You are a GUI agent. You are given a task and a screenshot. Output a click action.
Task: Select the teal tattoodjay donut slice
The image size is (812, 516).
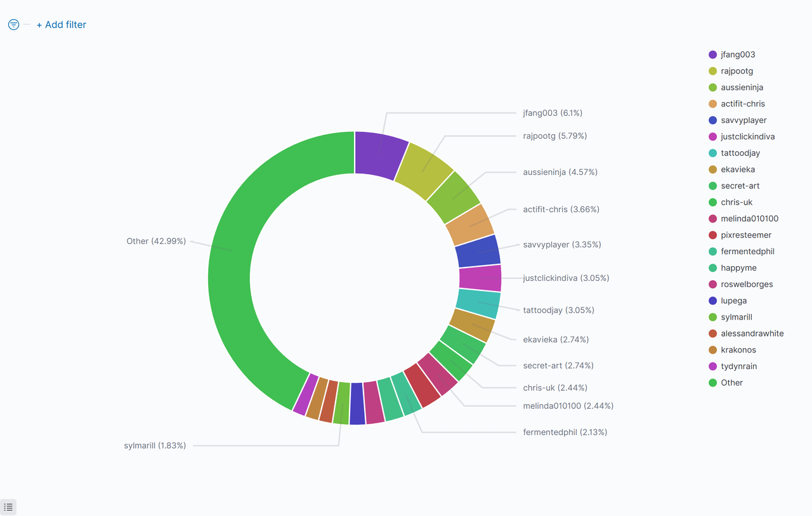[x=478, y=304]
